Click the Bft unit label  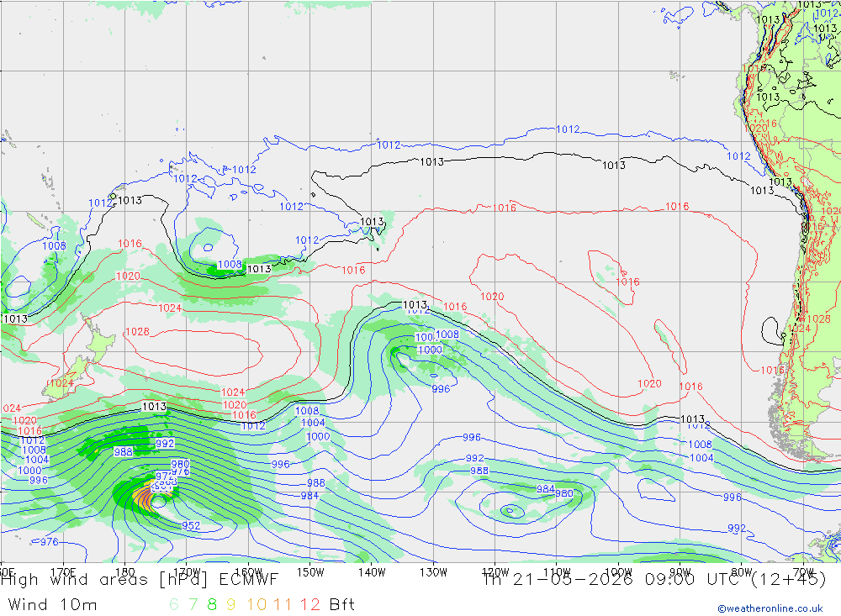[342, 605]
